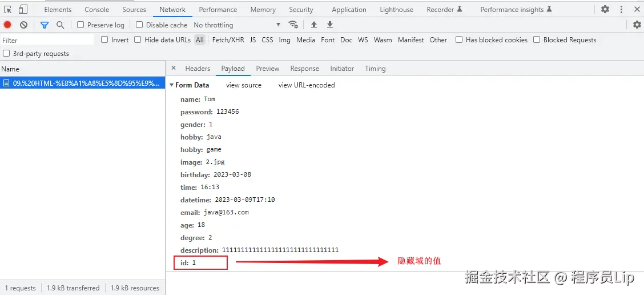This screenshot has width=644, height=295.
Task: Open the Recorder panel
Action: pos(445,10)
